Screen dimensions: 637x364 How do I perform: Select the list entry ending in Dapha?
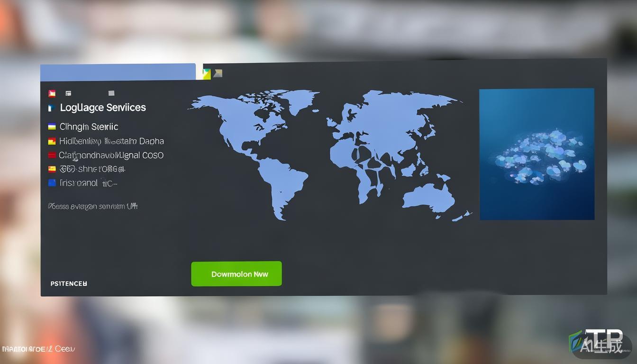(111, 141)
